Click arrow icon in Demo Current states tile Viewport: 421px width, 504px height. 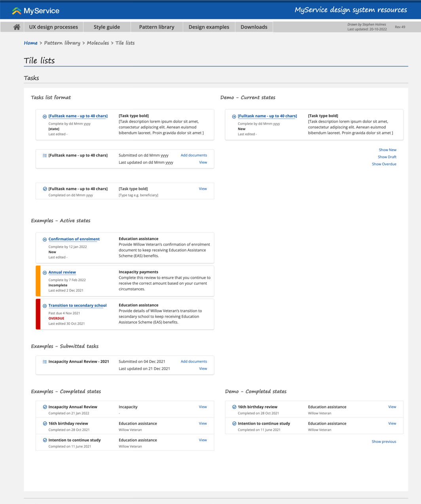pos(234,117)
